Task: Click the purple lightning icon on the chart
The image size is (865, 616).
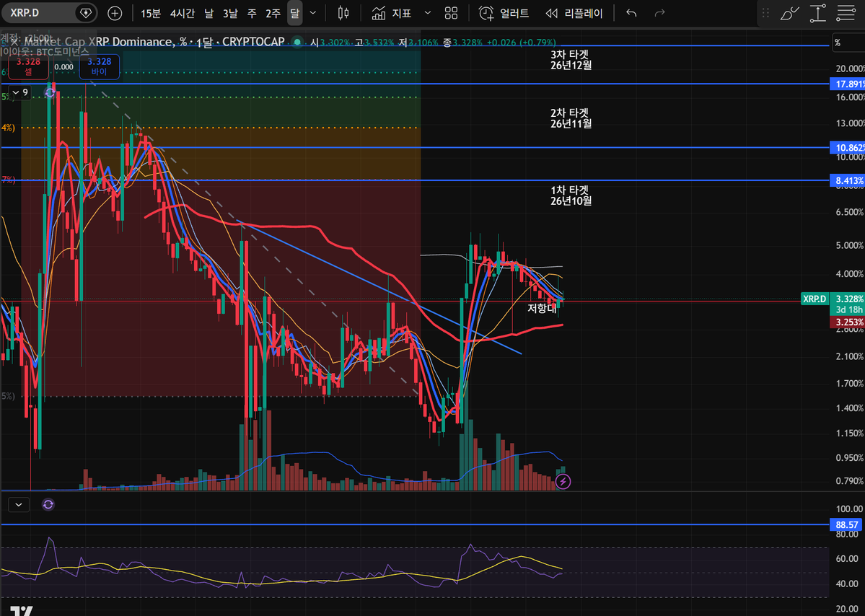Action: point(563,481)
